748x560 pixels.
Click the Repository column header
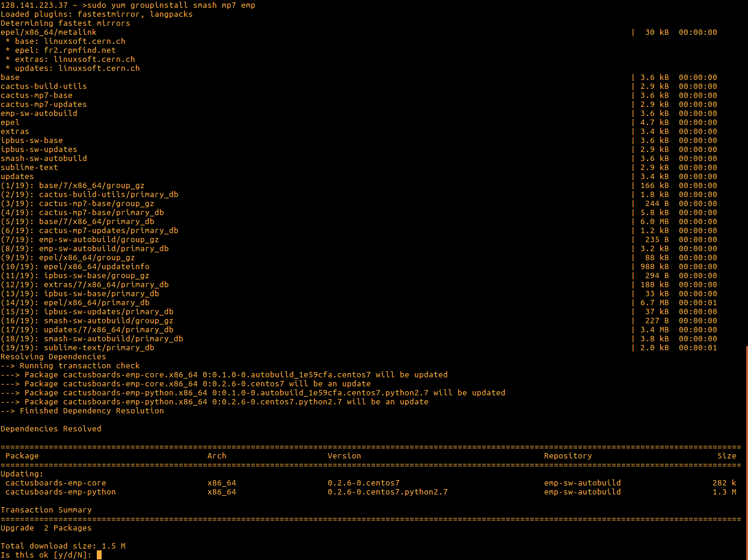pos(568,456)
